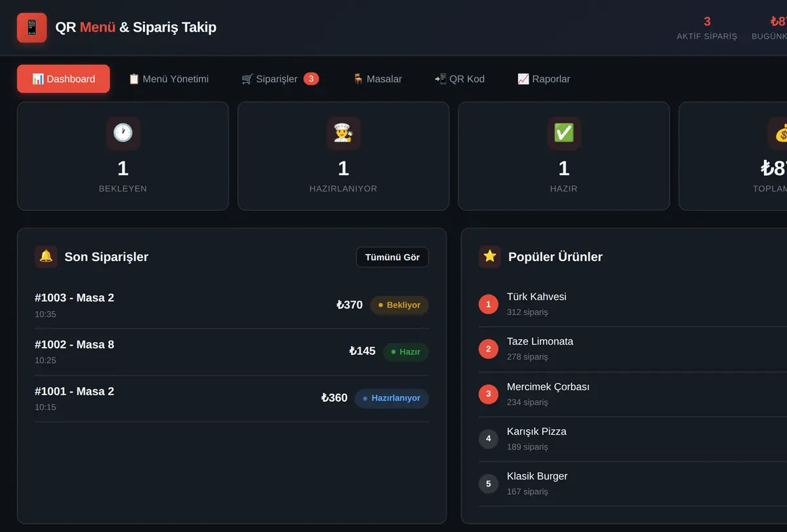
Task: Click the Bekliyor status badge of order #1003
Action: click(x=399, y=305)
